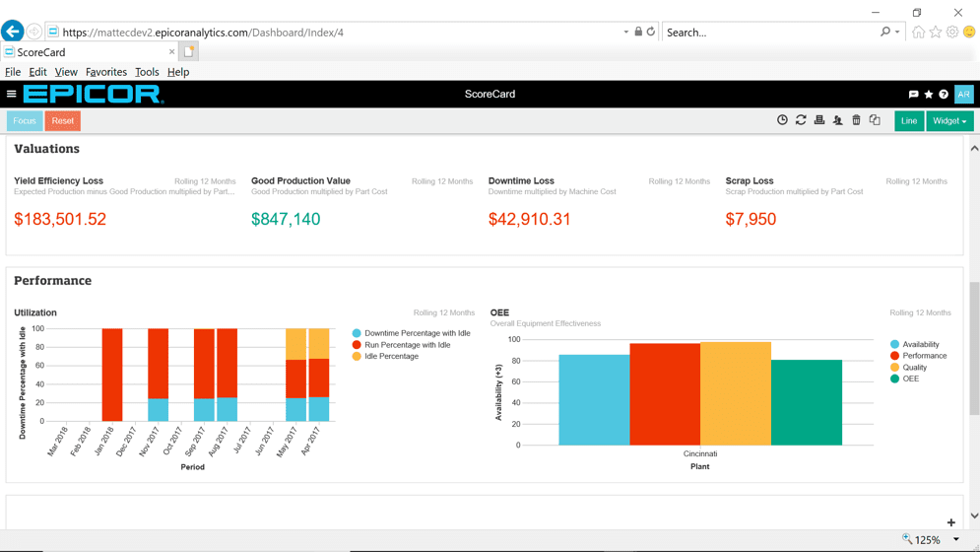The height and width of the screenshot is (552, 980).
Task: Open the chat messages icon
Action: (913, 95)
